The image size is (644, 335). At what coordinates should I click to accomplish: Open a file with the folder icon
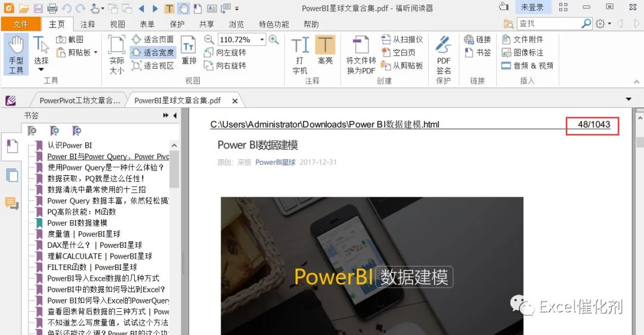(x=24, y=8)
